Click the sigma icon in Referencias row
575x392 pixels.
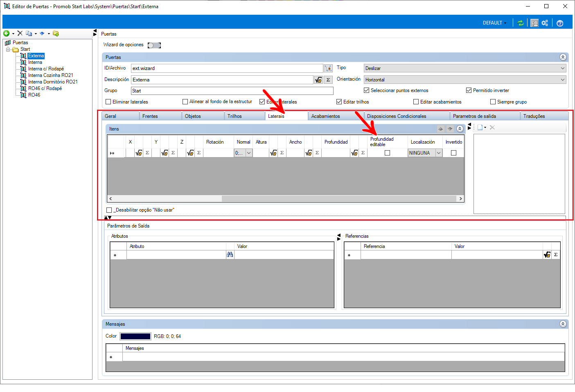[x=556, y=255]
